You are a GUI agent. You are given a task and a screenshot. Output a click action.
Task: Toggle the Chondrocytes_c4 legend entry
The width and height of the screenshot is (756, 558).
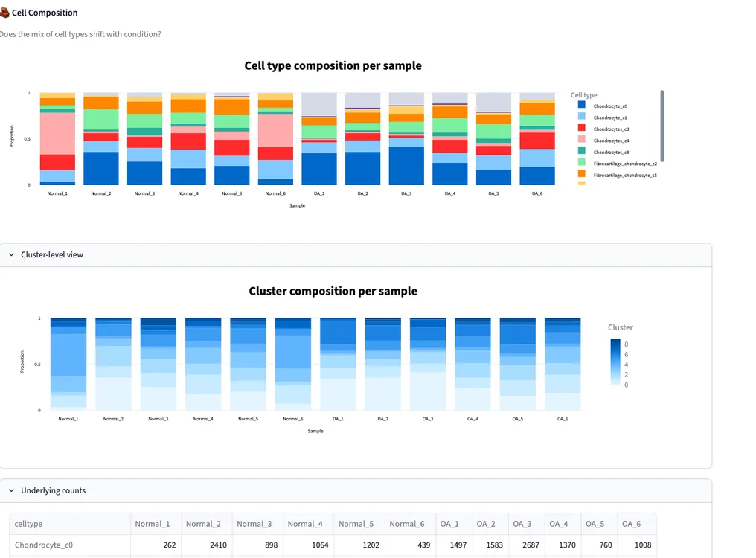(611, 141)
